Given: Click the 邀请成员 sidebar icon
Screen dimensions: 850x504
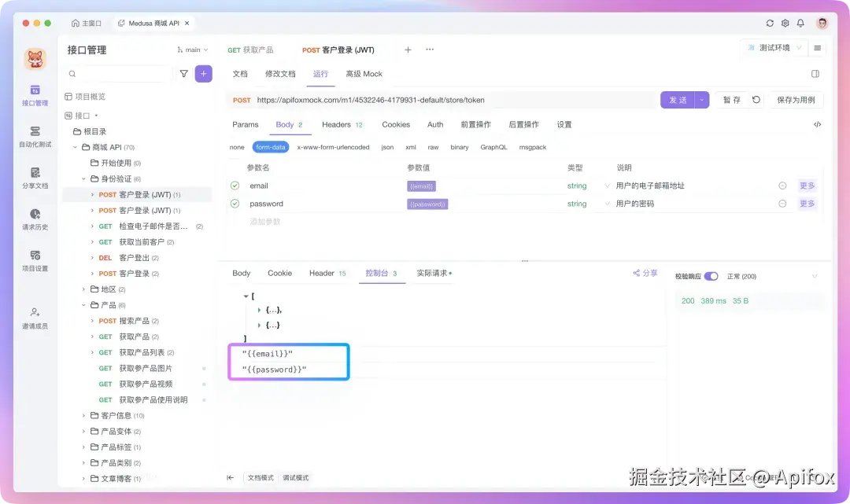Looking at the screenshot, I should 35,319.
